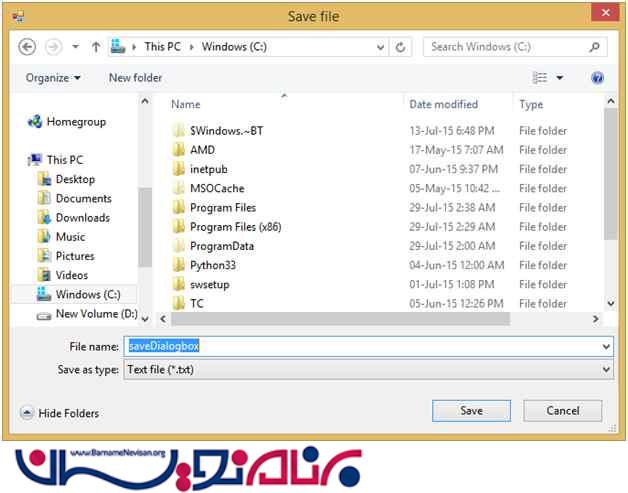Collapse the This PC tree node
The width and height of the screenshot is (628, 493).
click(22, 160)
